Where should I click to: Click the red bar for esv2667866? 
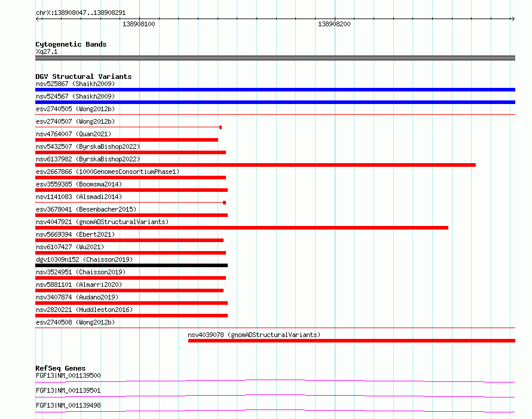pos(131,178)
